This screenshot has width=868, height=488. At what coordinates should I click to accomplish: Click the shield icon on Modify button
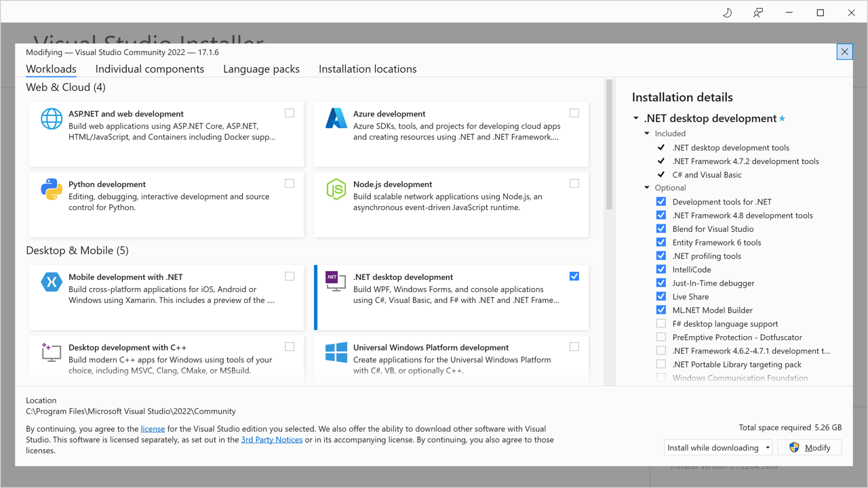click(x=794, y=447)
